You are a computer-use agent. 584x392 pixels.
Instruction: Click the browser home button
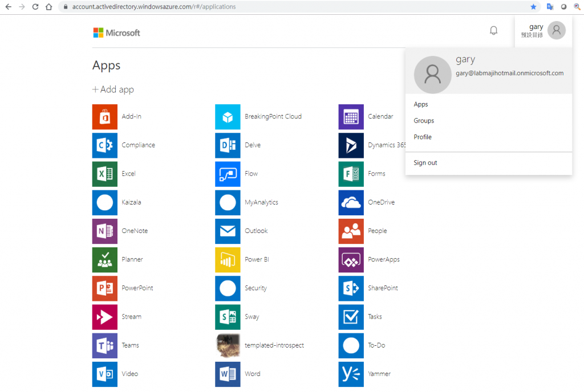(48, 7)
